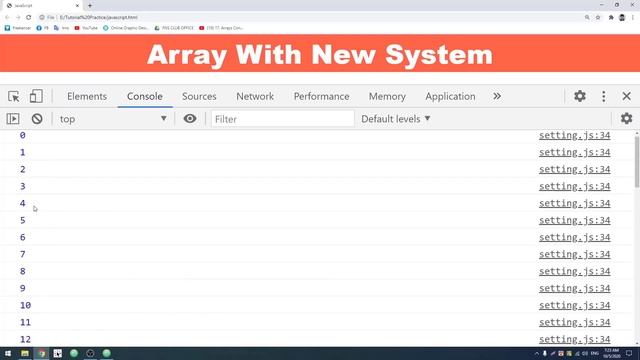
Task: Open a new browser tab with plus
Action: tap(90, 6)
